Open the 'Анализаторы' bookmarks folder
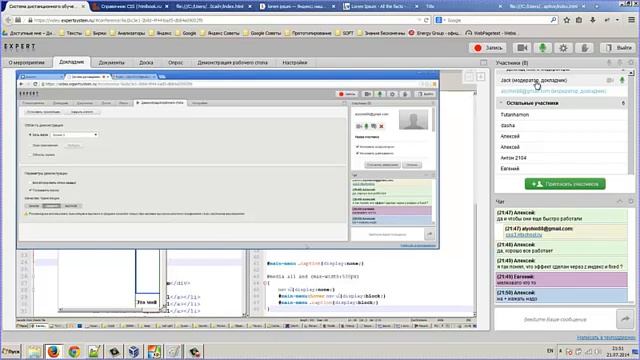The width and height of the screenshot is (640, 360). point(127,33)
